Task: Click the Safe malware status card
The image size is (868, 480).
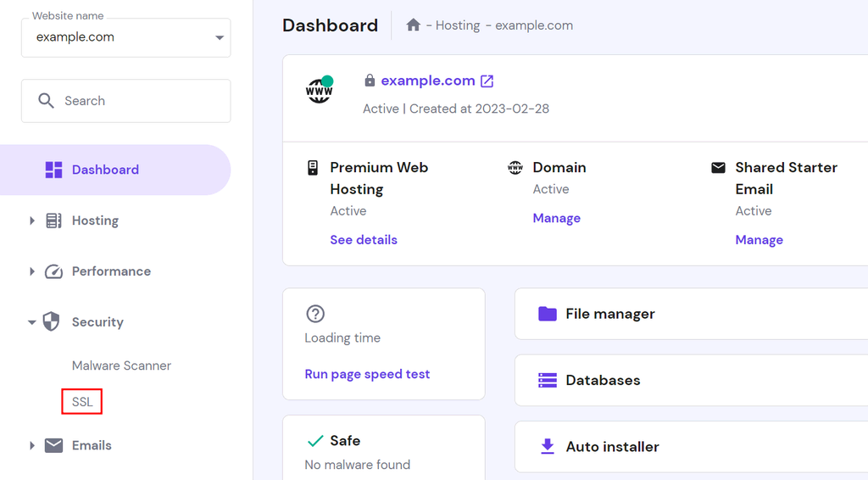Action: click(384, 448)
